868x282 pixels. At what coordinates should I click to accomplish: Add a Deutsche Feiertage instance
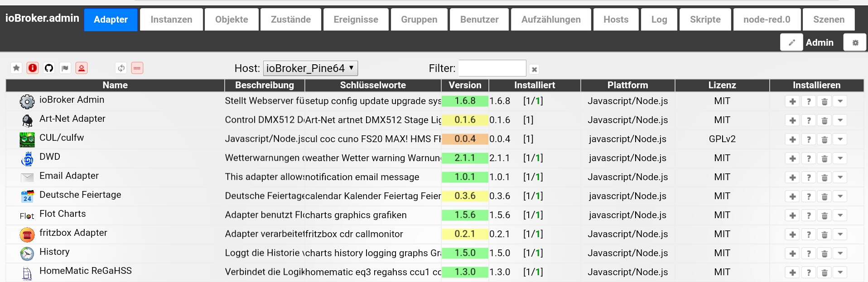[x=792, y=196]
